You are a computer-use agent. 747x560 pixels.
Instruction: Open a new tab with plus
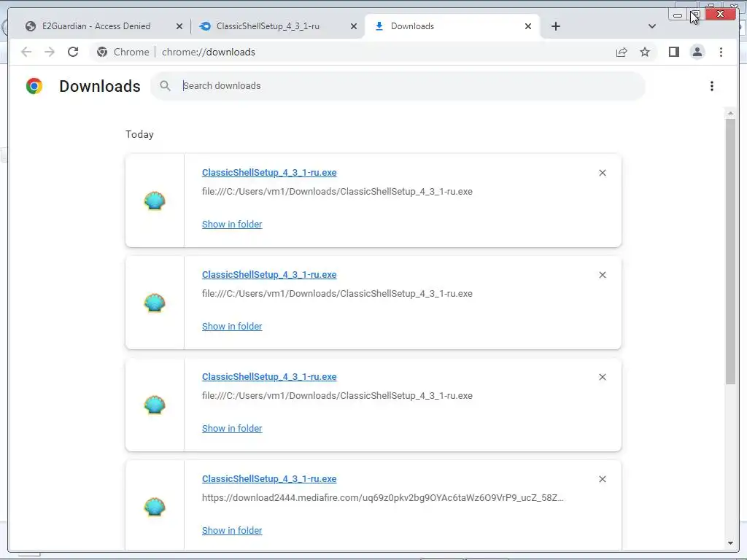pos(555,26)
